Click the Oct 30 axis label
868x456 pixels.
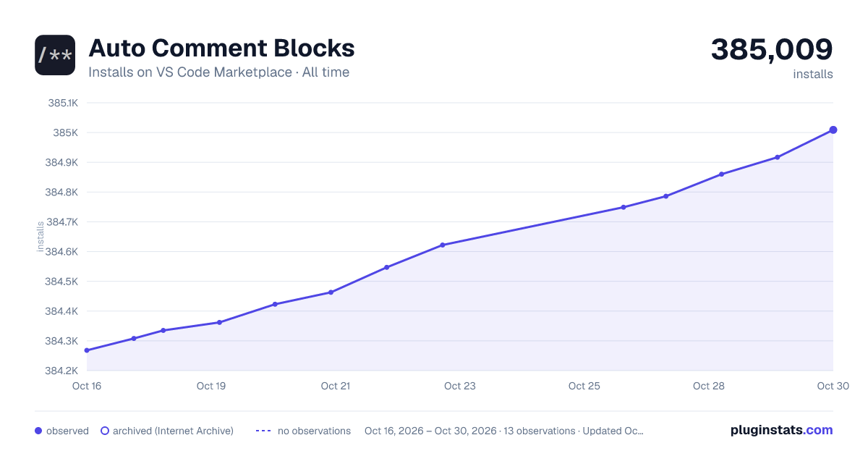coord(832,386)
